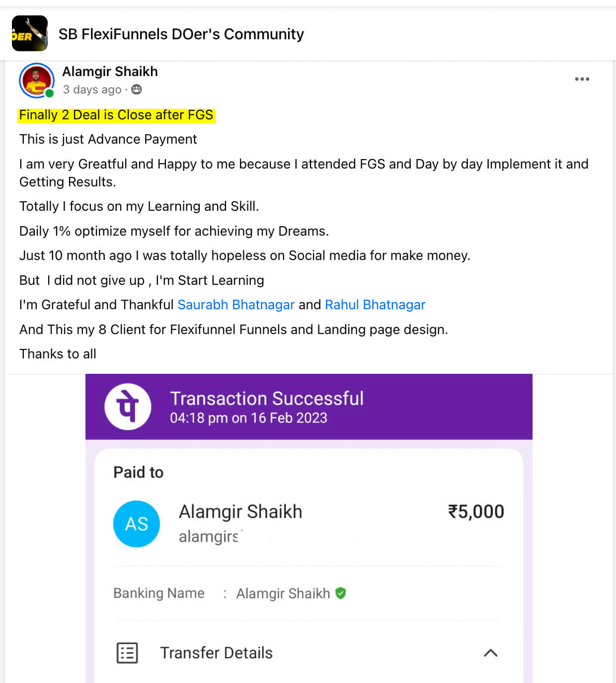
Task: Collapse Transfer Details with the chevron
Action: click(490, 653)
